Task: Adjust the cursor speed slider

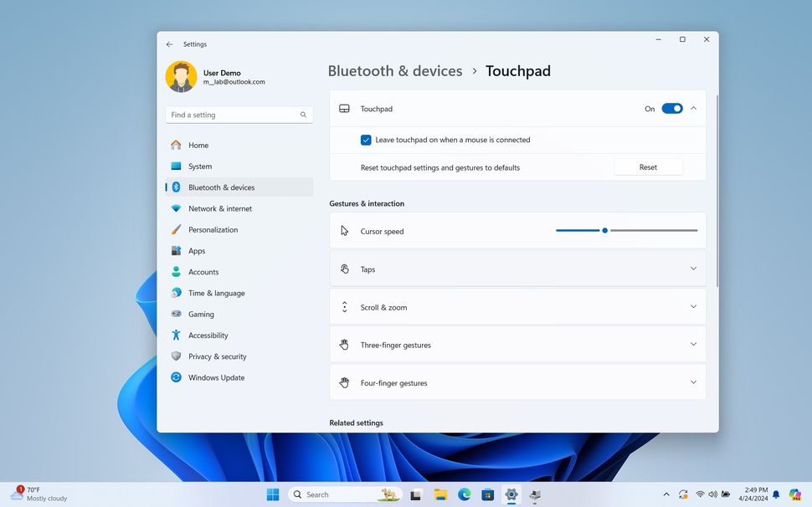Action: tap(604, 230)
